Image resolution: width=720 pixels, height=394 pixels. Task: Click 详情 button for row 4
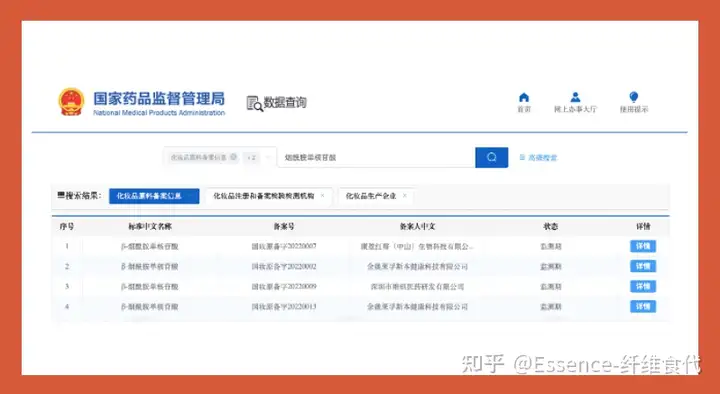pyautogui.click(x=643, y=306)
